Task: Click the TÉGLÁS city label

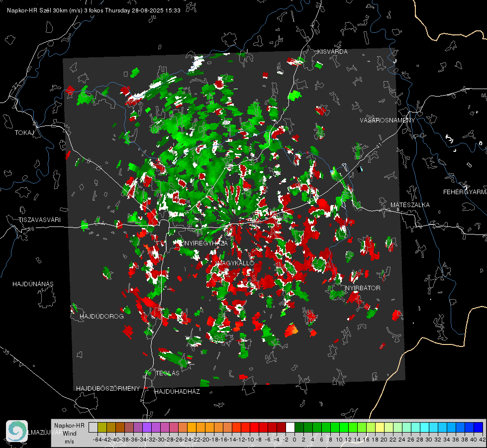Action: coord(168,373)
